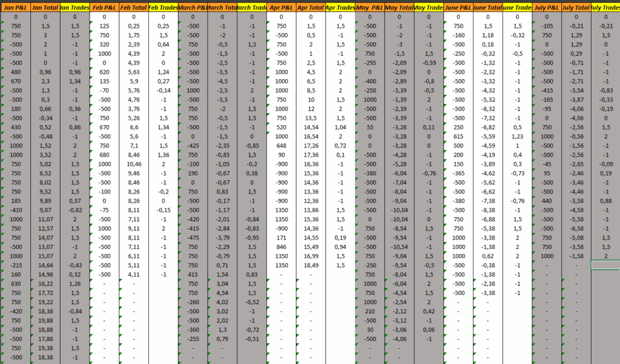Select Jan P&L value 185
620x364 pixels.
tap(16, 201)
